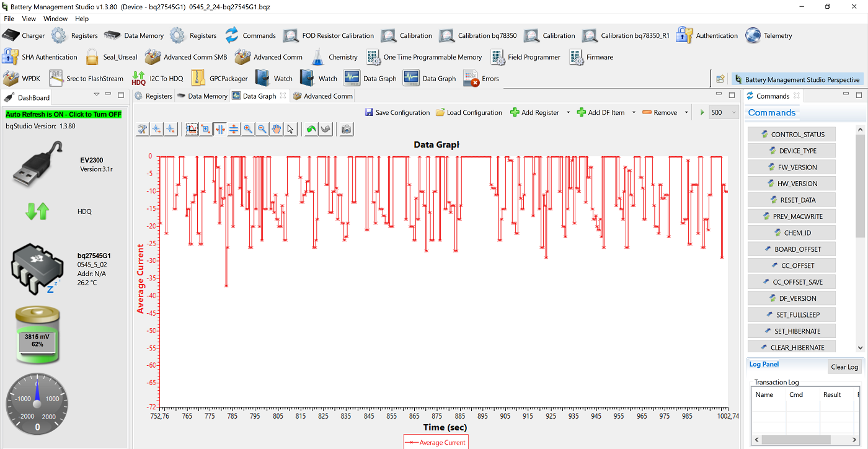This screenshot has height=449, width=868.
Task: Select the zoom out magnifier
Action: pyautogui.click(x=262, y=129)
